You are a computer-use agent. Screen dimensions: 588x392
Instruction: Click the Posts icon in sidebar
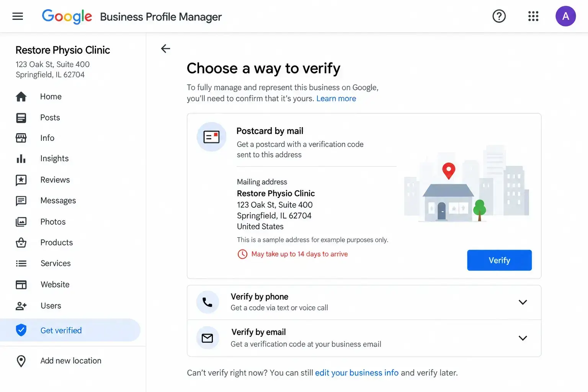point(21,118)
